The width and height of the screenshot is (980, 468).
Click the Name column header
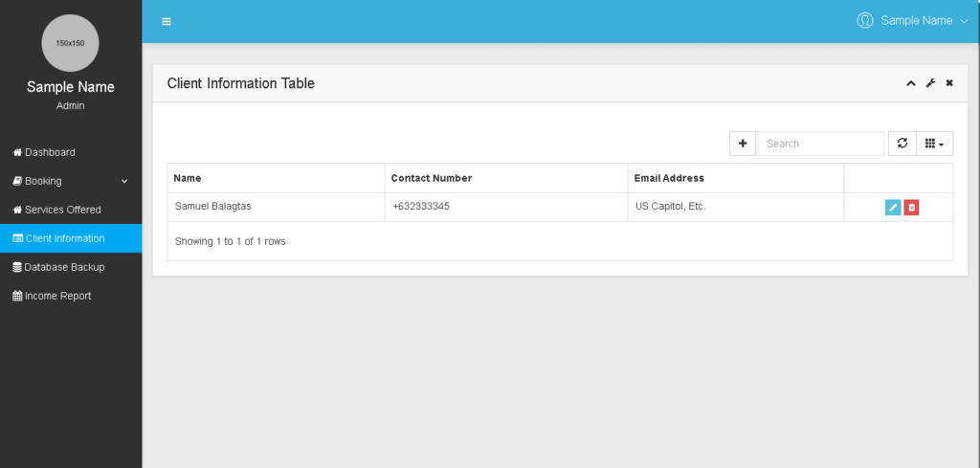click(277, 178)
